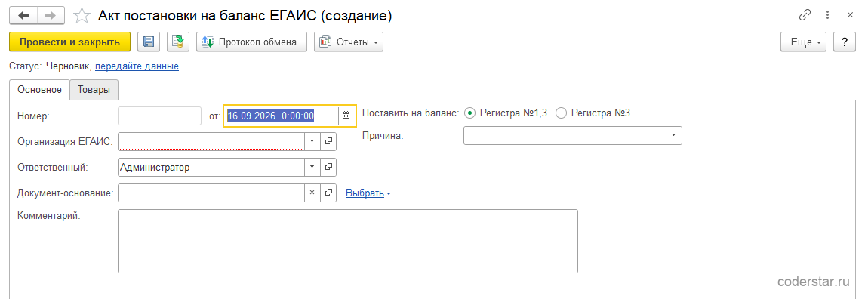The height and width of the screenshot is (299, 868).
Task: Select Регистра №3 radio option
Action: click(561, 113)
